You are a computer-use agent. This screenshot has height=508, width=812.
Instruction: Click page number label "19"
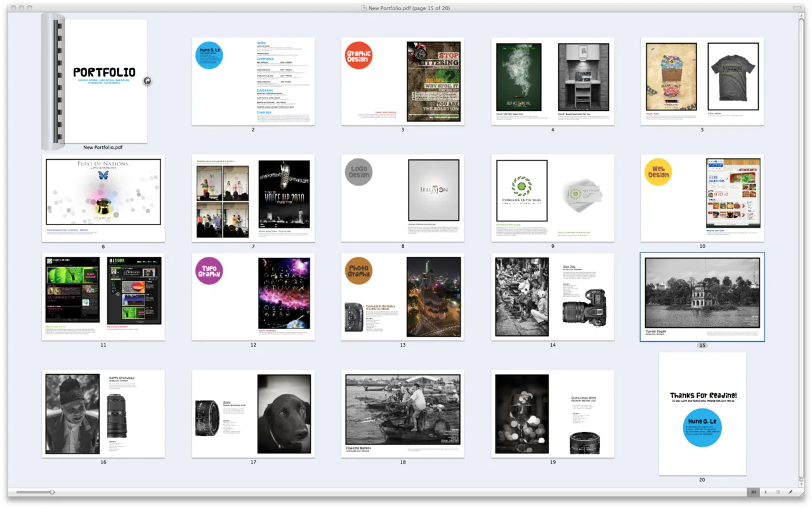click(553, 462)
